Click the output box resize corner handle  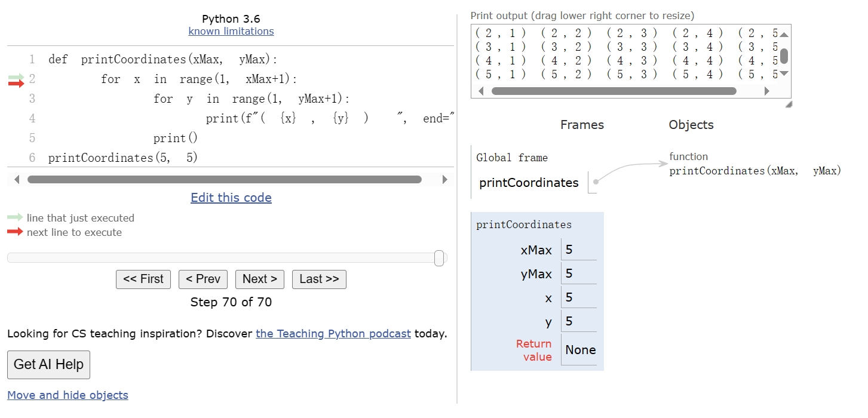point(789,104)
